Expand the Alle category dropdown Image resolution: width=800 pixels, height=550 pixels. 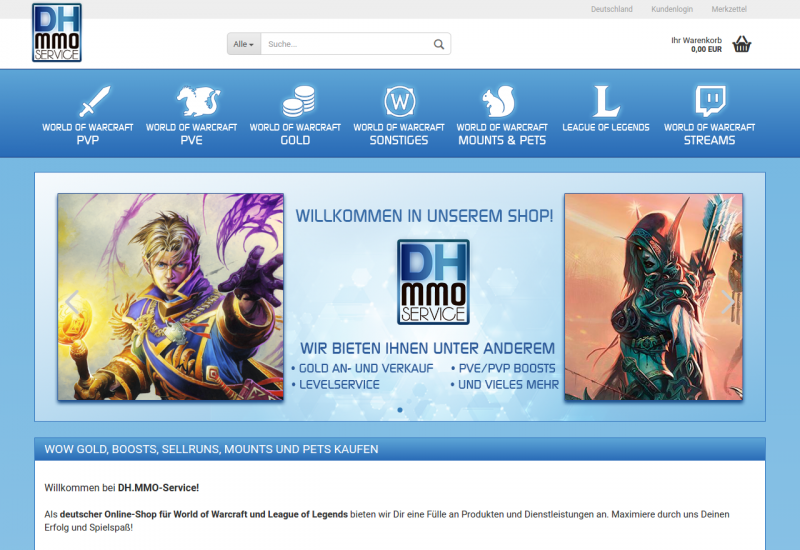coord(244,44)
